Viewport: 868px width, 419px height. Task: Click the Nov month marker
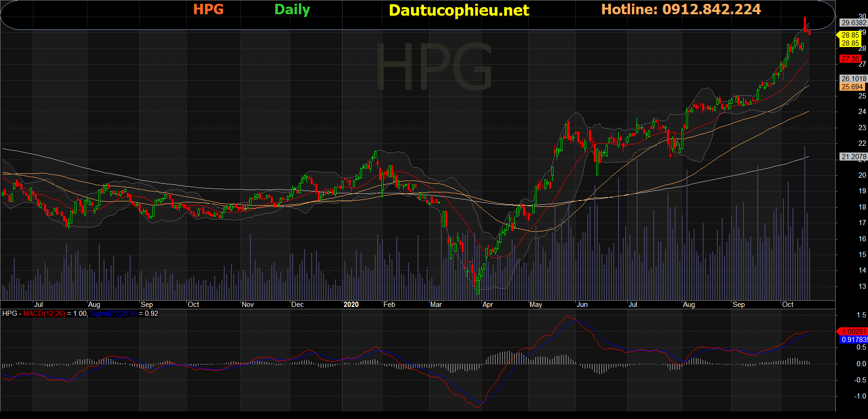248,305
